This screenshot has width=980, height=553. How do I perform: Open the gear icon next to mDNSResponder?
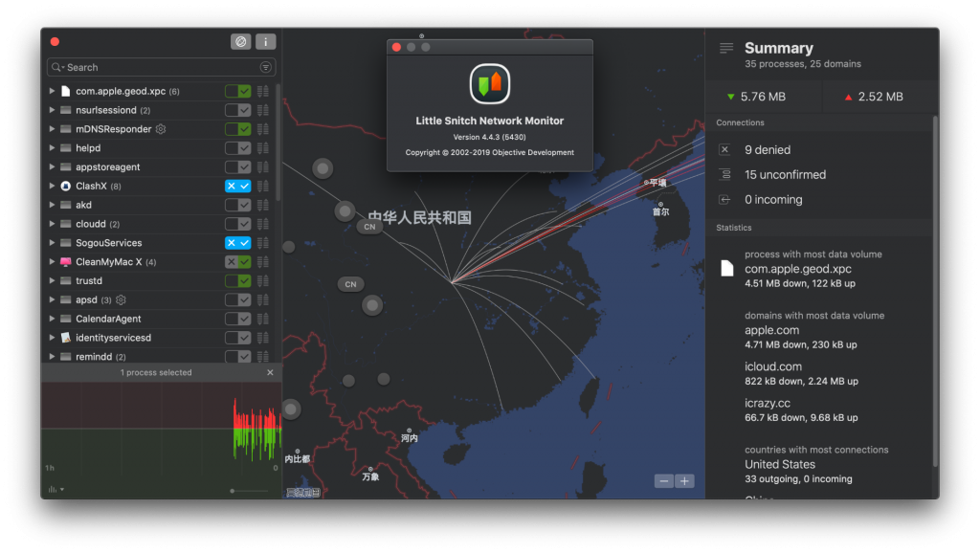point(161,129)
